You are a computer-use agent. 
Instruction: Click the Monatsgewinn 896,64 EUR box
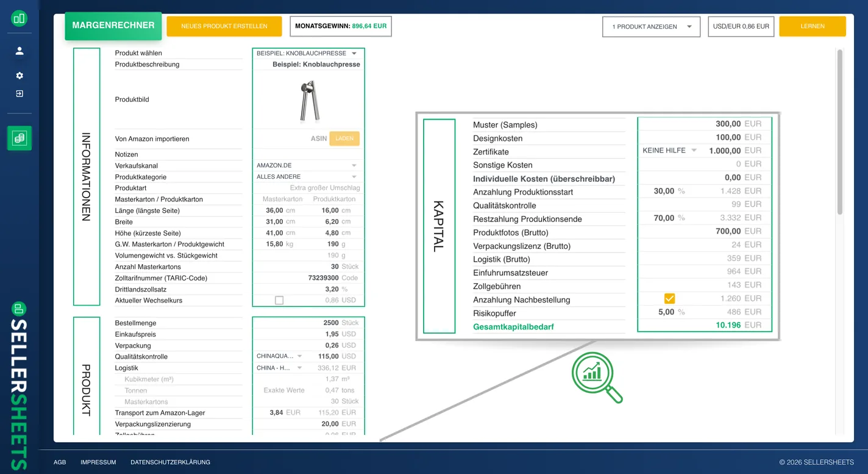341,26
